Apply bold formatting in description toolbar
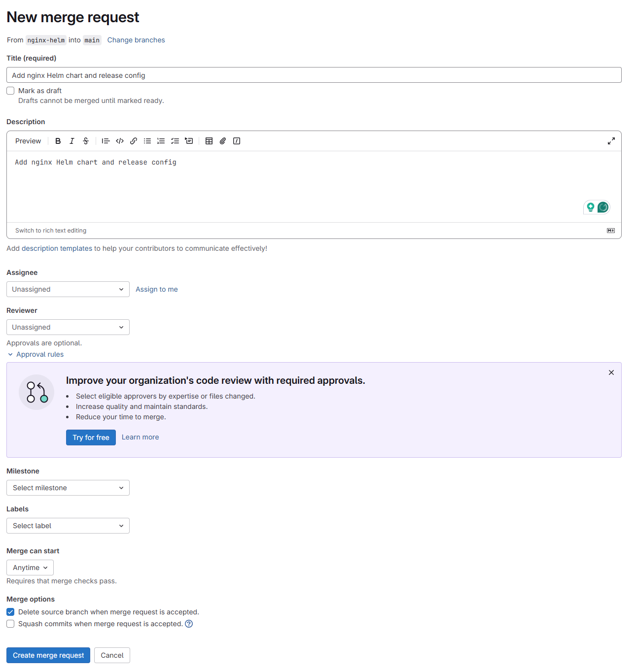This screenshot has width=637, height=672. coord(58,141)
